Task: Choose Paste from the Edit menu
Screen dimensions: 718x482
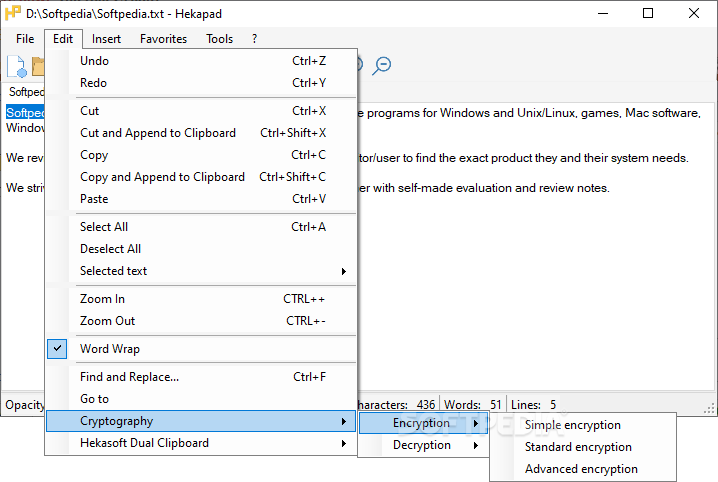Action: [x=201, y=199]
